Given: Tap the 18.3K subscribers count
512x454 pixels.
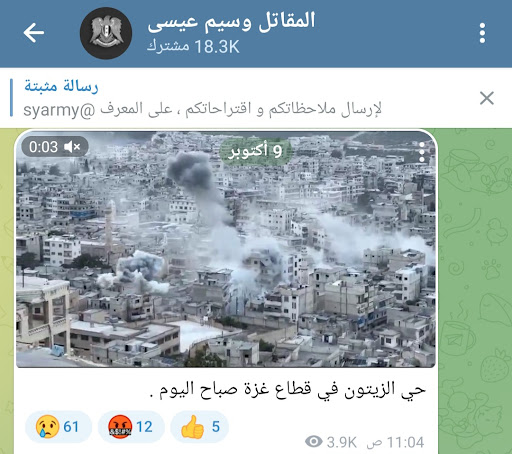Looking at the screenshot, I should tap(193, 46).
